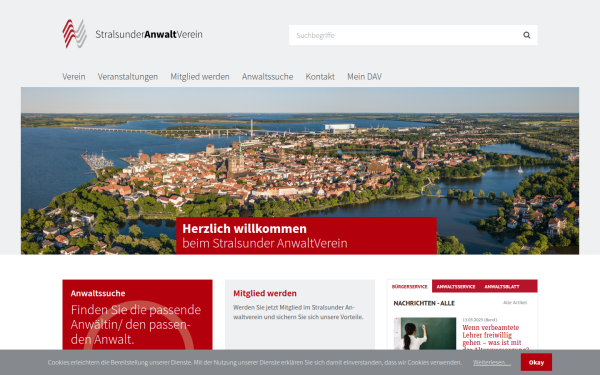600x375 pixels.
Task: Open the teacher at chalkboard news thumbnail
Action: click(425, 333)
